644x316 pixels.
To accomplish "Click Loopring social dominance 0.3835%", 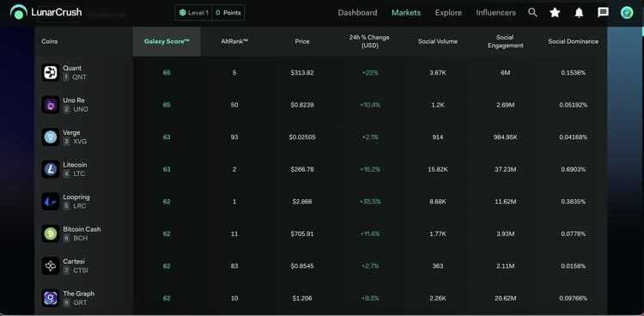I will (574, 202).
